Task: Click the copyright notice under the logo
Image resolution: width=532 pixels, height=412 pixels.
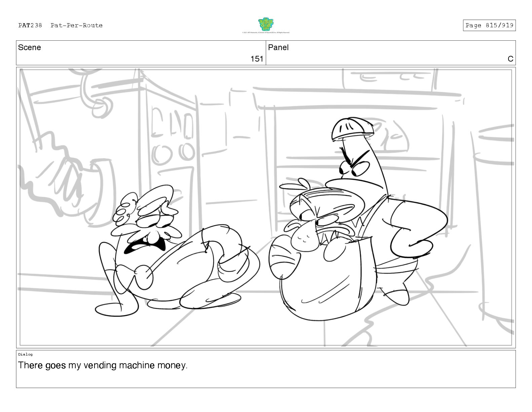Action: 266,33
